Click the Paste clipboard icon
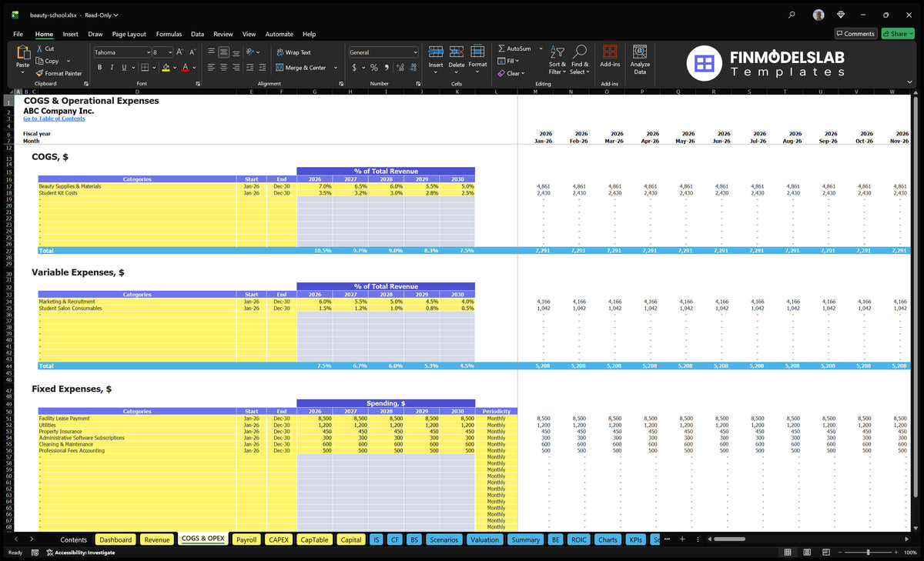Viewport: 924px width, 561px height. pos(23,52)
